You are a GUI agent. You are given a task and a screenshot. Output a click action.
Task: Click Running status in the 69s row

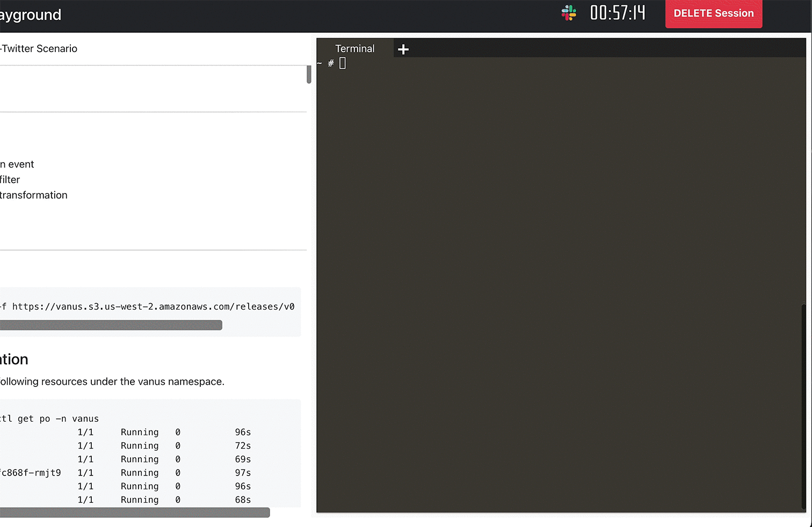140,459
